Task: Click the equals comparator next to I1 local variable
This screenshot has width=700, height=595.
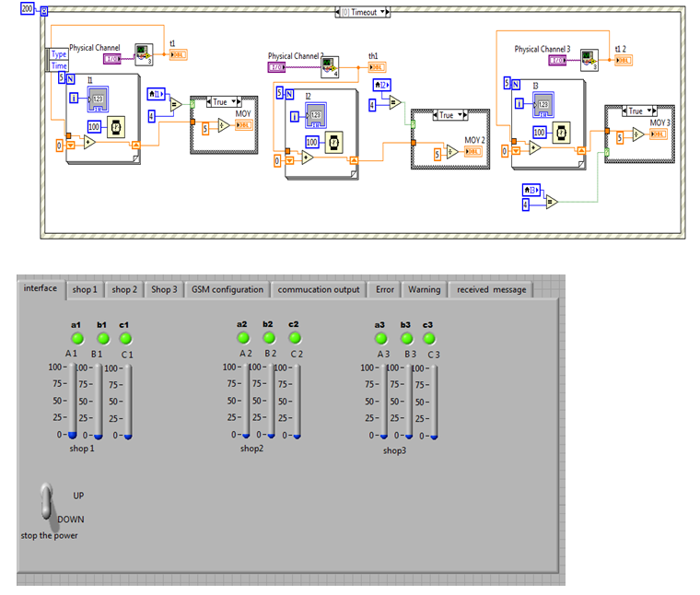Action: [175, 105]
